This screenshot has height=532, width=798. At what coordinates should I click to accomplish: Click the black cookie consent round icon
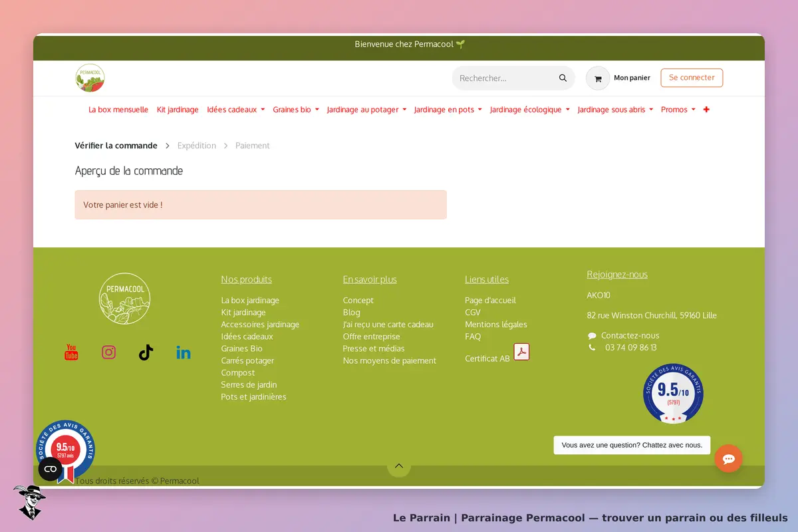[51, 469]
